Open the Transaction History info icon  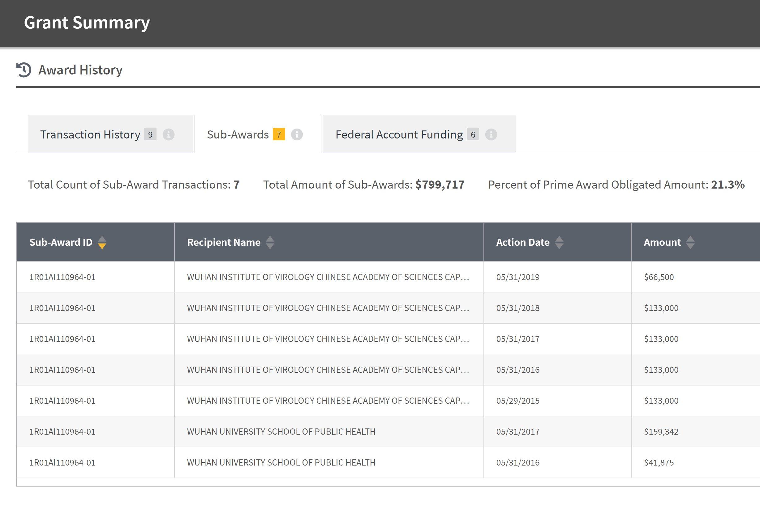169,135
